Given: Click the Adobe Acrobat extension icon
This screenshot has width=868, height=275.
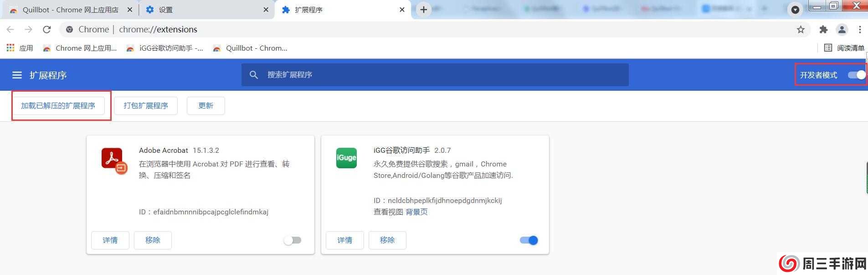Looking at the screenshot, I should click(x=114, y=160).
